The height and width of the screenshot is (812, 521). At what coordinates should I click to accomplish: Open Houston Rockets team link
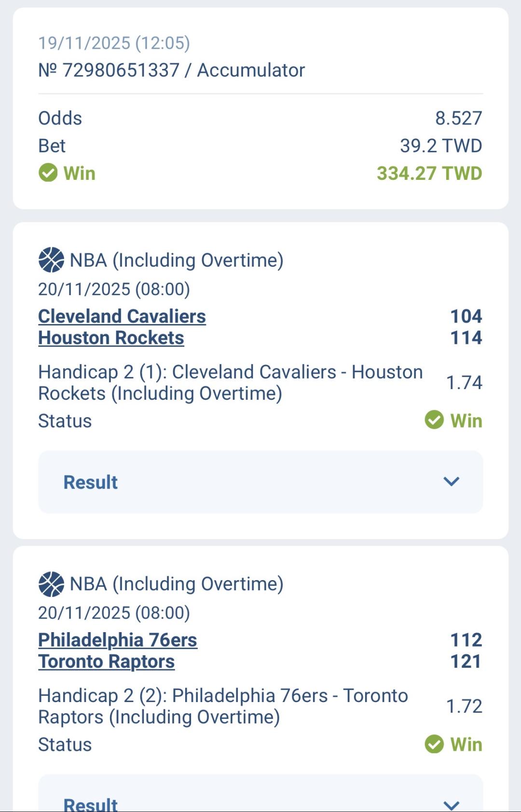pyautogui.click(x=111, y=338)
